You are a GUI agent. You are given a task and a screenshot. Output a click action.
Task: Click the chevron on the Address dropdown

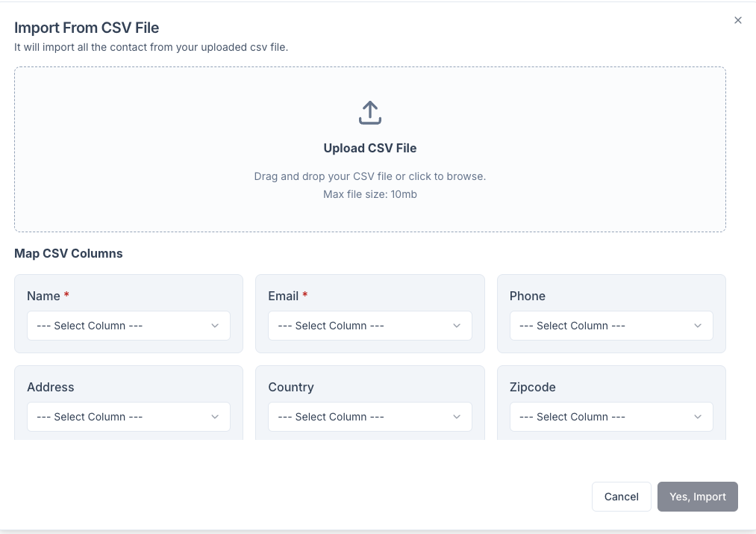pyautogui.click(x=215, y=417)
